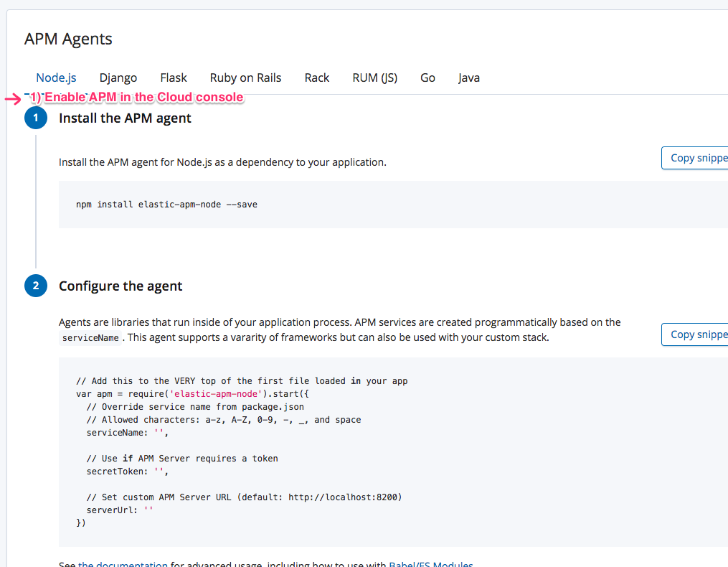Viewport: 728px width, 567px height.
Task: Open the Flask tab
Action: pos(174,78)
